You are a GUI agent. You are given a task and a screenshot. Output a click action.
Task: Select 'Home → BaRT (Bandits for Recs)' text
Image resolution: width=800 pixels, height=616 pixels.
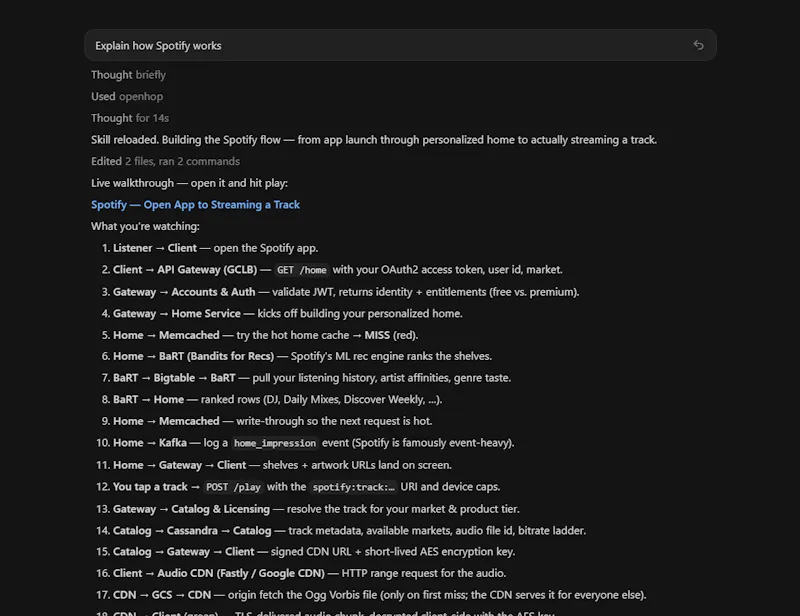pos(193,356)
